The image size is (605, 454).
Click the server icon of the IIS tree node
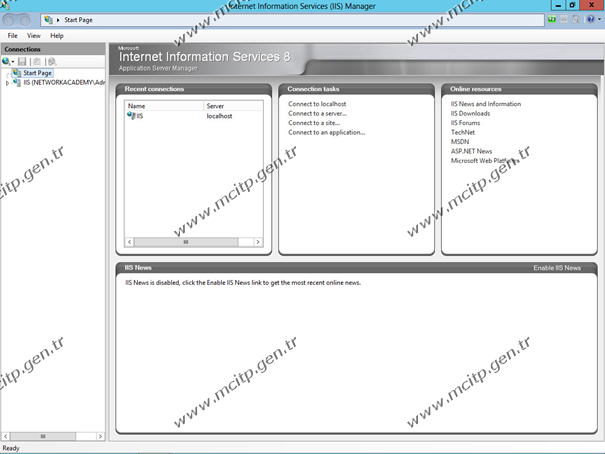pyautogui.click(x=17, y=83)
